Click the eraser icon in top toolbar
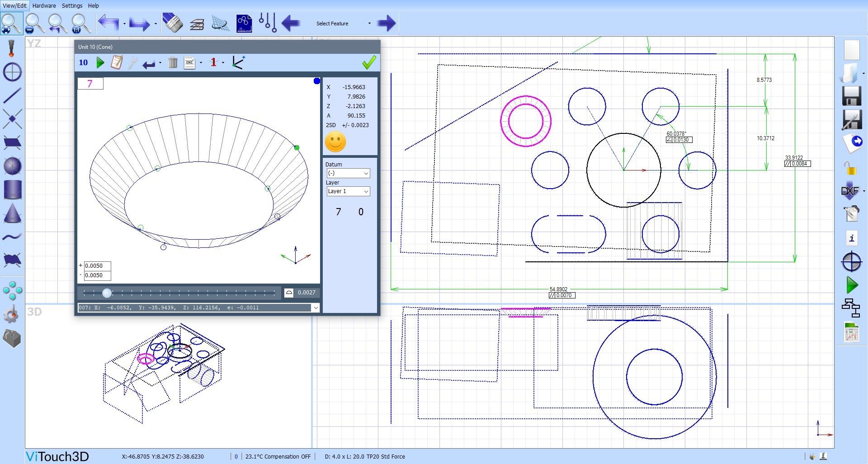This screenshot has height=464, width=868. click(x=172, y=23)
